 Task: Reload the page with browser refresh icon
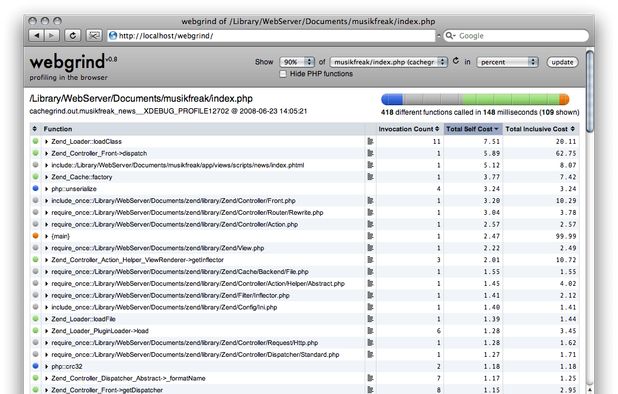coord(73,35)
